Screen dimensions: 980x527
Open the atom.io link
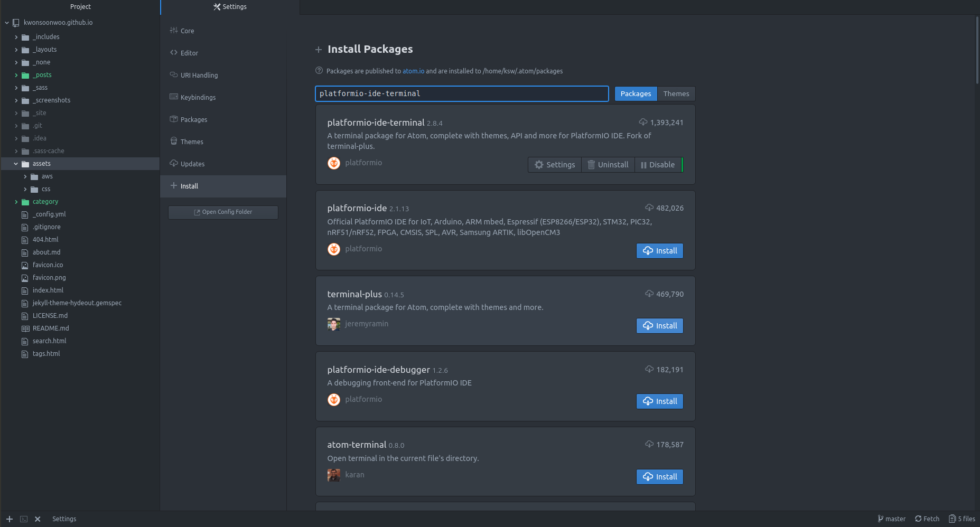(413, 71)
